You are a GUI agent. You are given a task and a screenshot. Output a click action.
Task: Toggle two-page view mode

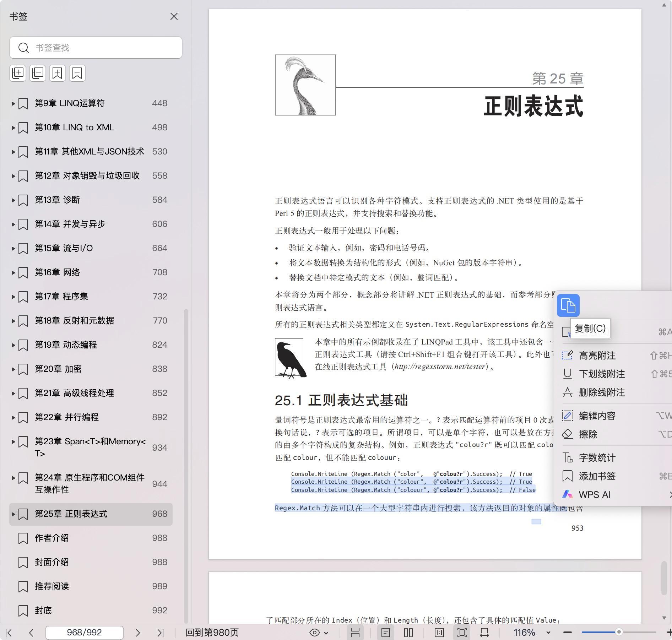tap(408, 633)
